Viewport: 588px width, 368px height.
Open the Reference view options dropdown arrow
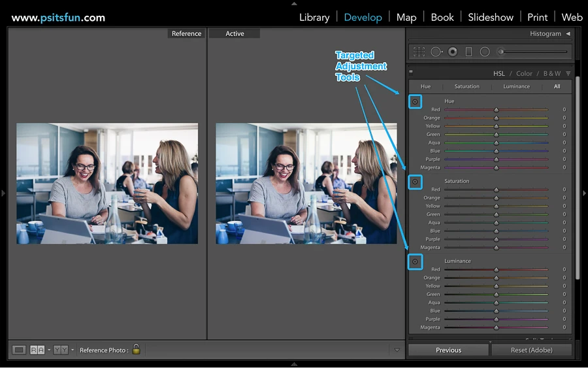[x=49, y=350]
